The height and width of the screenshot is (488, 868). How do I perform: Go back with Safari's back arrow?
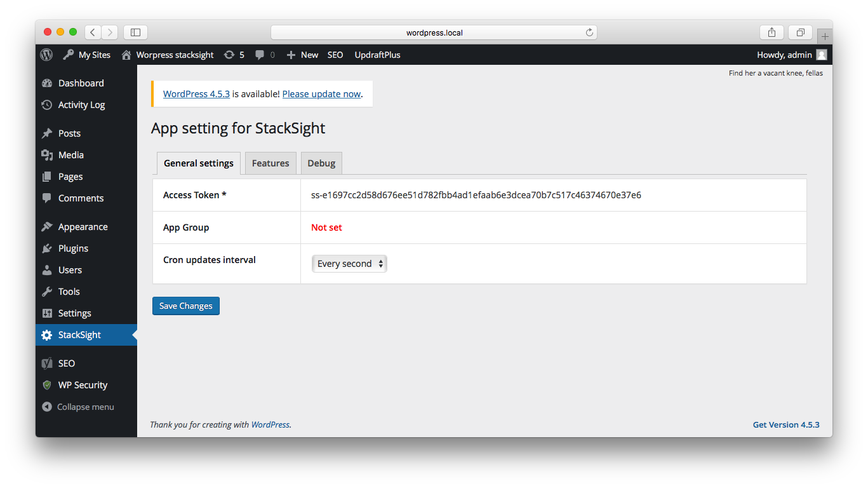click(93, 32)
